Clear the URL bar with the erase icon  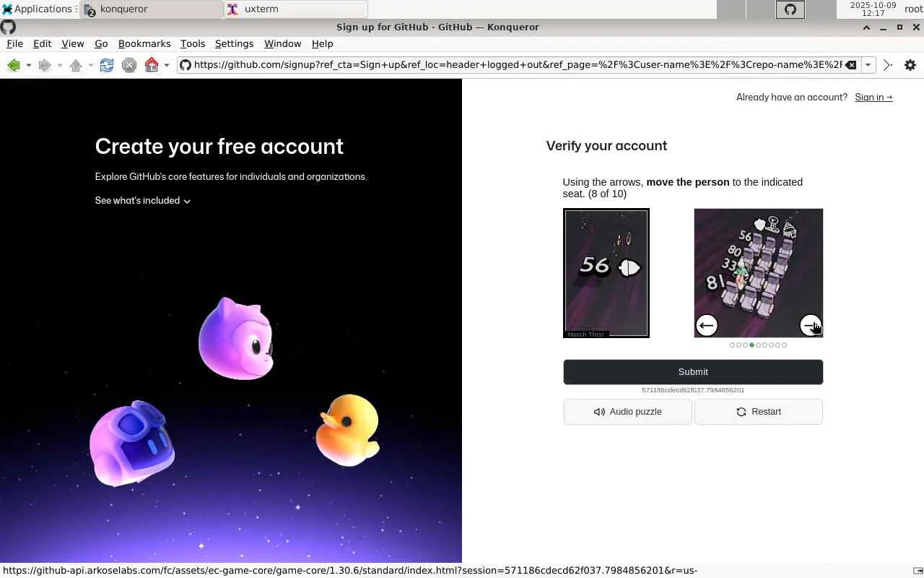click(x=851, y=65)
